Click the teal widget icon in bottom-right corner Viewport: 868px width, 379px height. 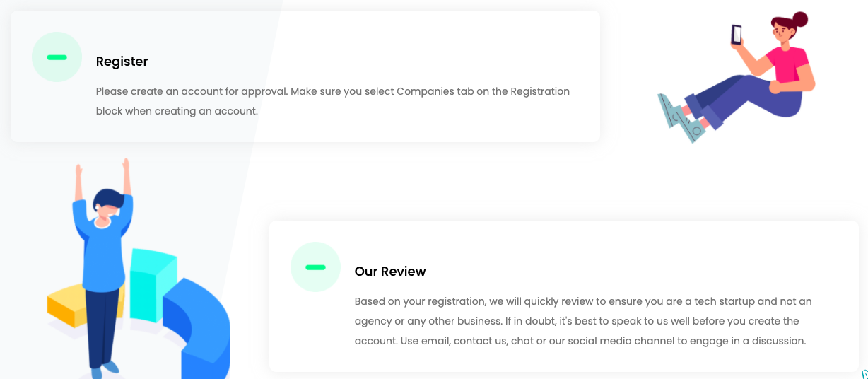pyautogui.click(x=864, y=374)
